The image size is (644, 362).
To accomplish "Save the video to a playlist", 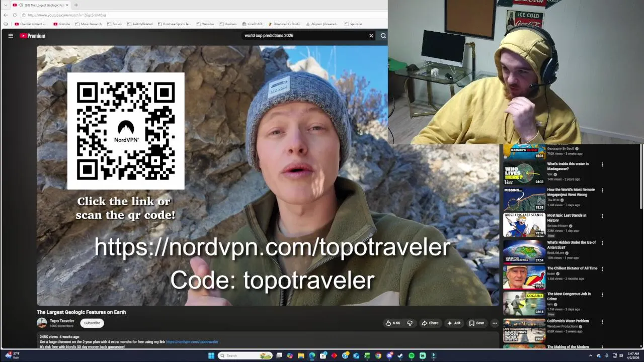I will (x=476, y=323).
